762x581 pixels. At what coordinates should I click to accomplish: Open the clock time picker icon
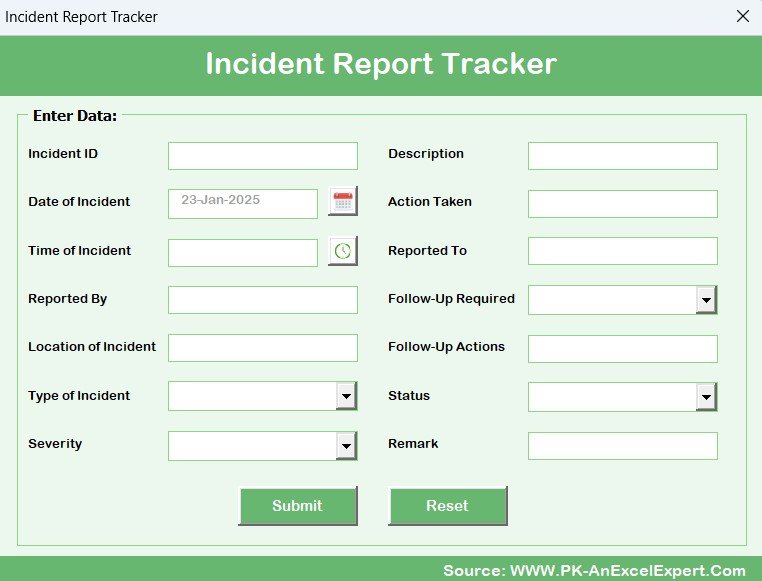click(343, 251)
